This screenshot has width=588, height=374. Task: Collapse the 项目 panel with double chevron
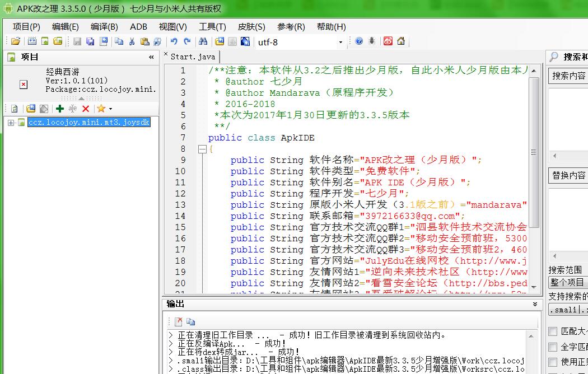[151, 57]
